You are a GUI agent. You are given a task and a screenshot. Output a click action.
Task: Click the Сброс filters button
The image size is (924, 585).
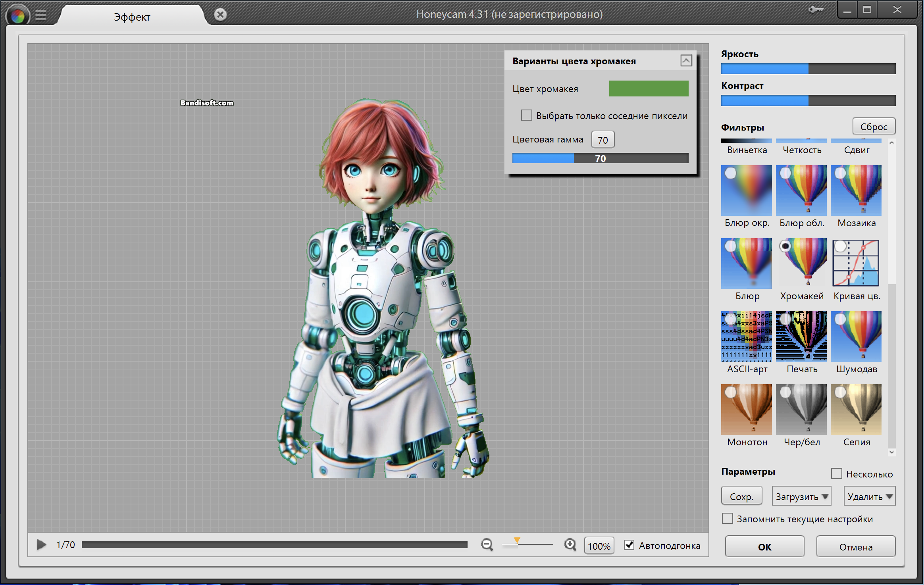click(x=874, y=127)
